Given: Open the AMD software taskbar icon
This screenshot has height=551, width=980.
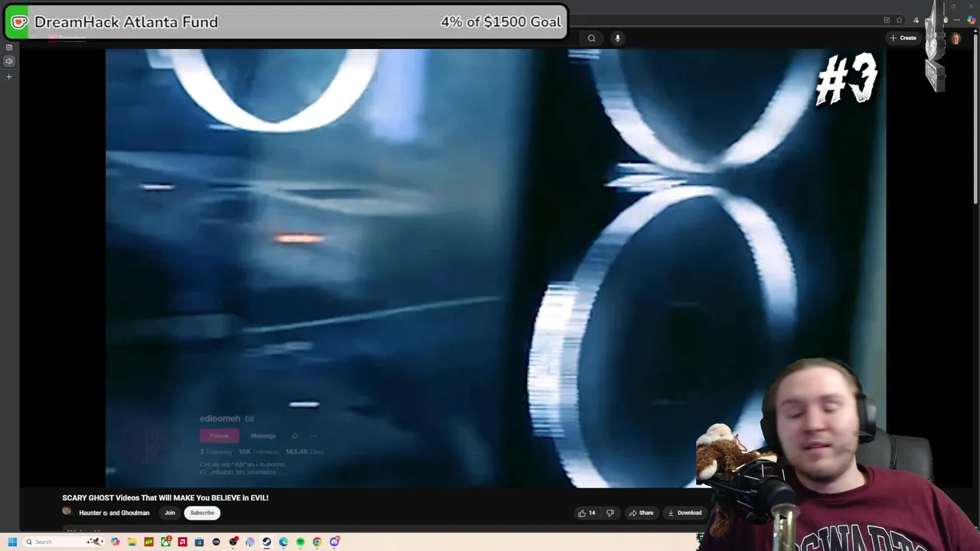Looking at the screenshot, I should (x=182, y=542).
